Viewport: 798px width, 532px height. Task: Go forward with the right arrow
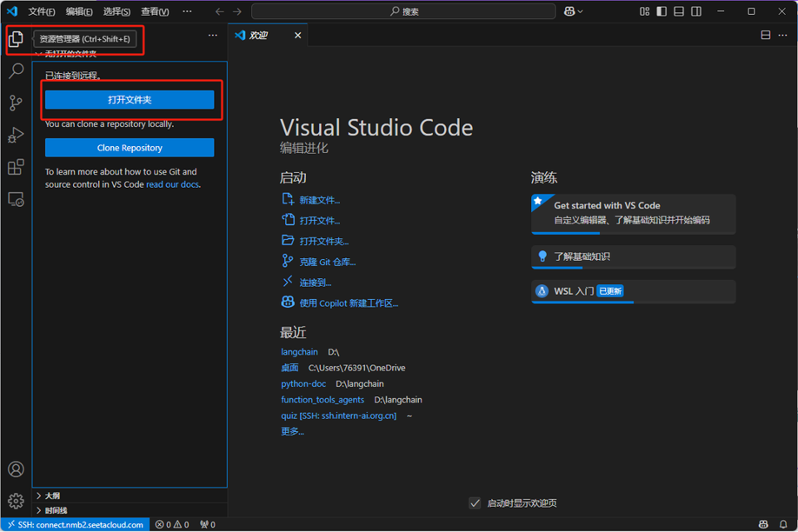point(237,11)
